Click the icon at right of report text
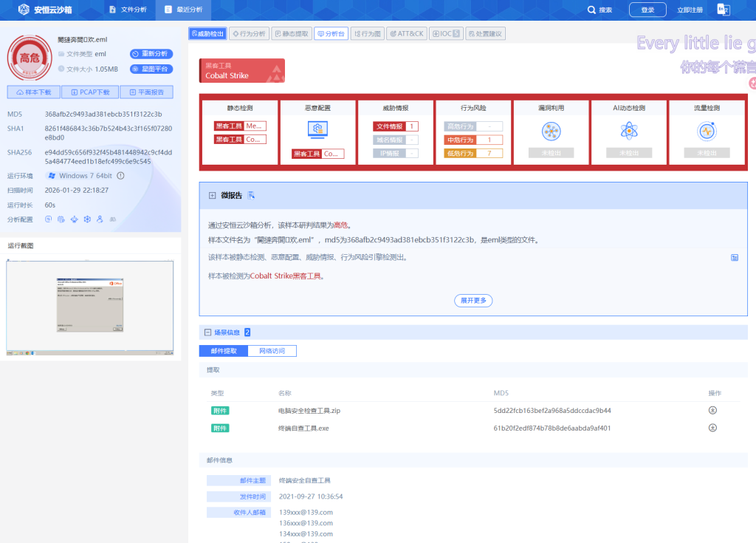Image resolution: width=756 pixels, height=543 pixels. 735,258
